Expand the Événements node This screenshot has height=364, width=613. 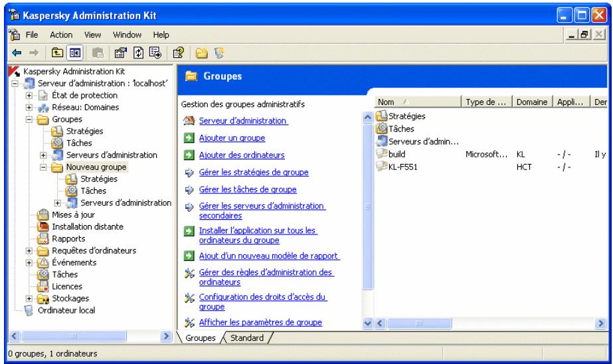[x=29, y=263]
